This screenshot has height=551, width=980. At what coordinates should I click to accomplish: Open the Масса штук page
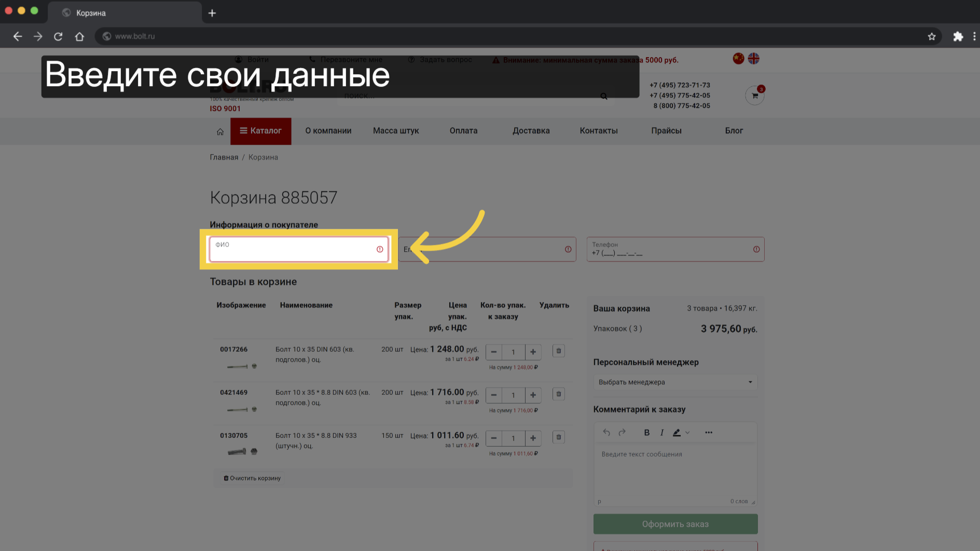coord(396,131)
